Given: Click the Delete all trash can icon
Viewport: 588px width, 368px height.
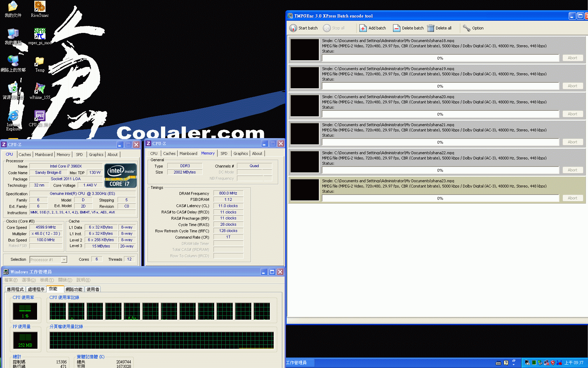Looking at the screenshot, I should point(430,28).
